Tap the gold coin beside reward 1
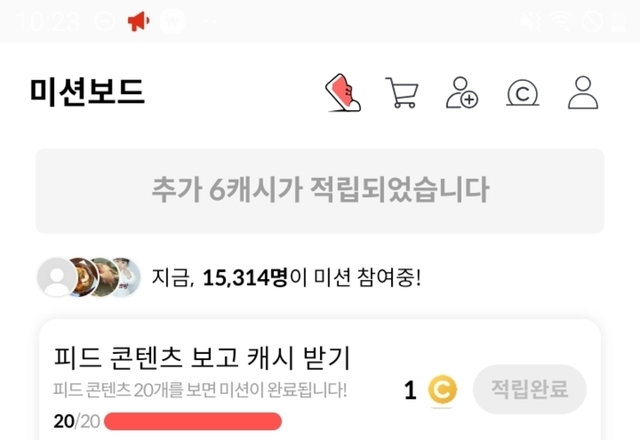This screenshot has height=440, width=640. click(x=442, y=390)
